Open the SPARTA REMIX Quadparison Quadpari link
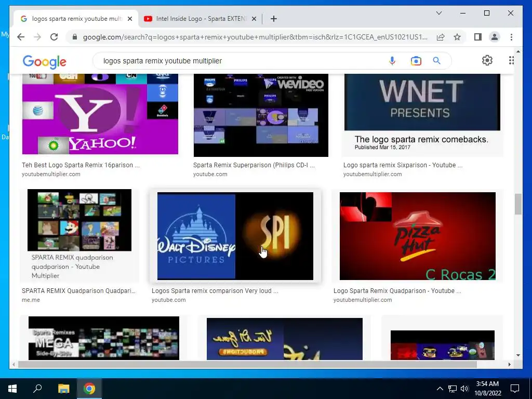The image size is (532, 399). 79,291
